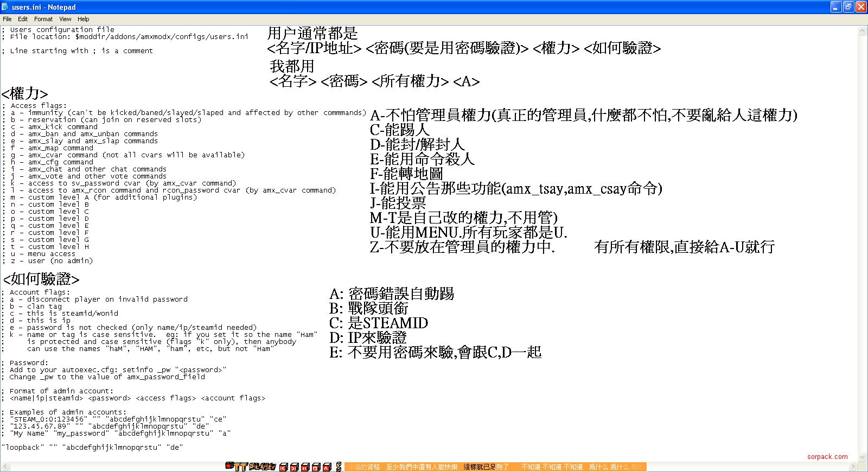Click the TTPlayer logo

pos(250,467)
